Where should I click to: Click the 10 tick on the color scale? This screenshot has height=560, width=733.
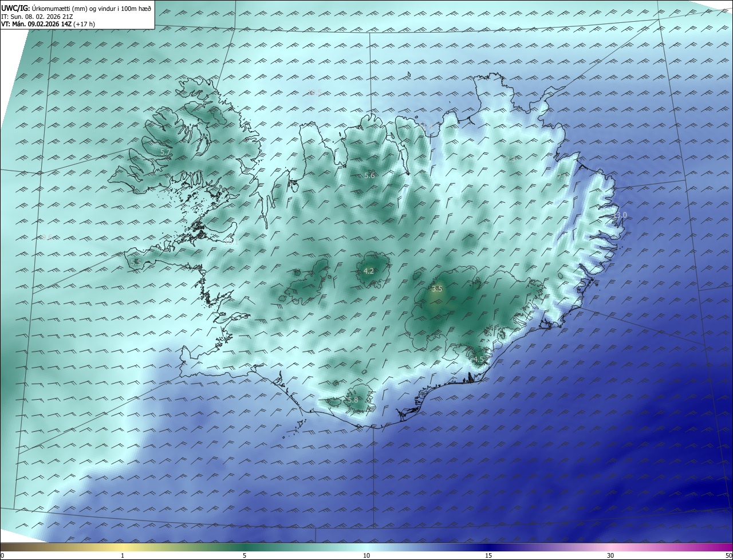coord(366,555)
